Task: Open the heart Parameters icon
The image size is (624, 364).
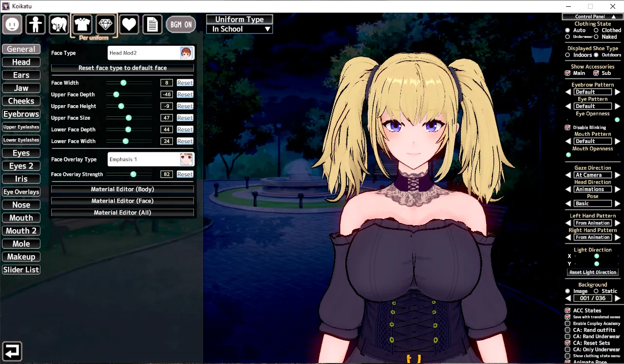Action: tap(129, 24)
